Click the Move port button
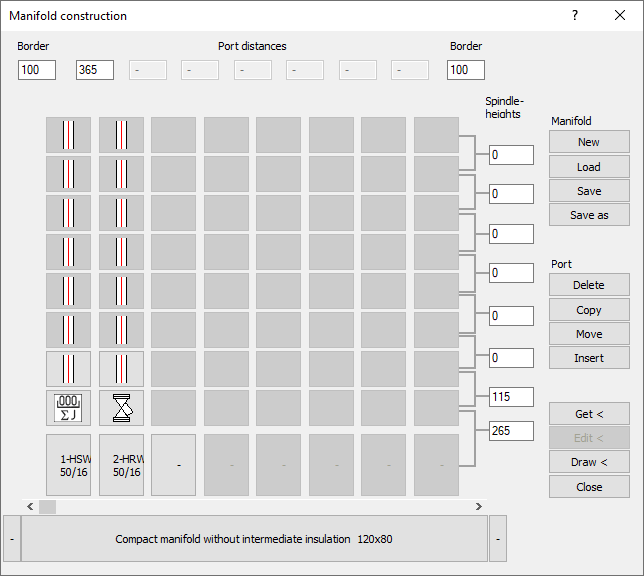 point(589,334)
